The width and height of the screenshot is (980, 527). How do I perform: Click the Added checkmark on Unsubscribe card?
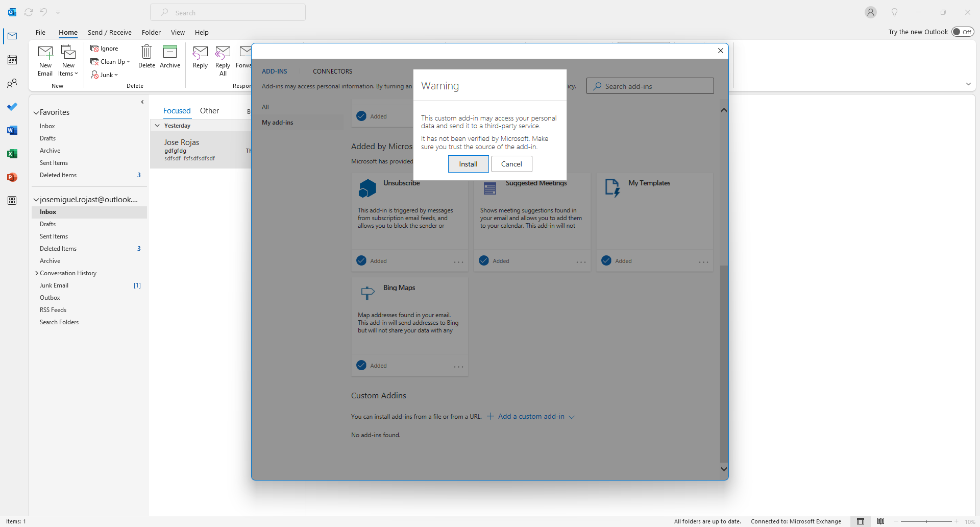point(361,261)
